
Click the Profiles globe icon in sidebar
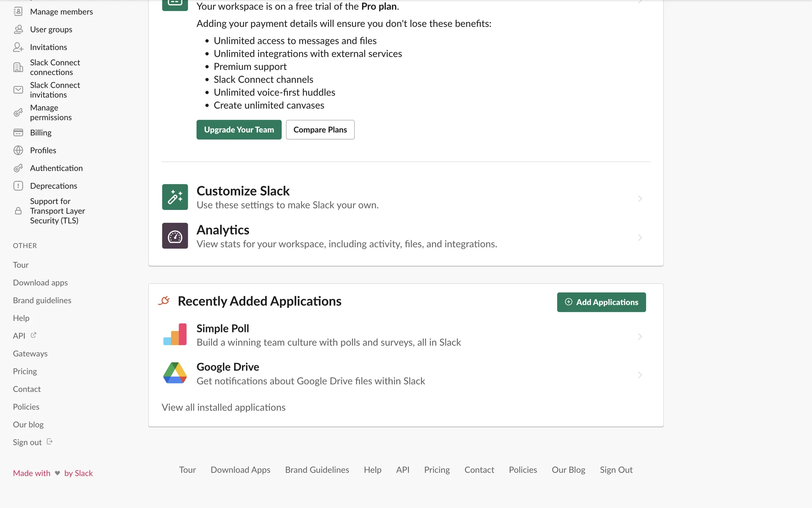(x=18, y=150)
